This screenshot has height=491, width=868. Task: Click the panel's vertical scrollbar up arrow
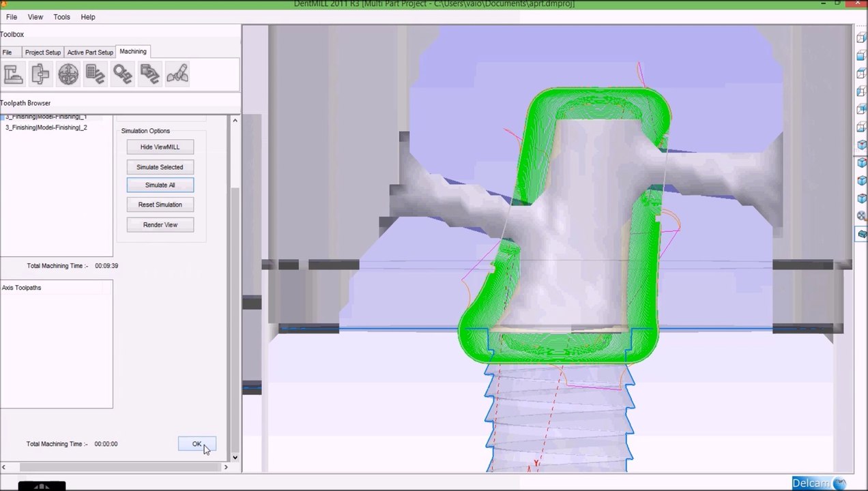[235, 121]
